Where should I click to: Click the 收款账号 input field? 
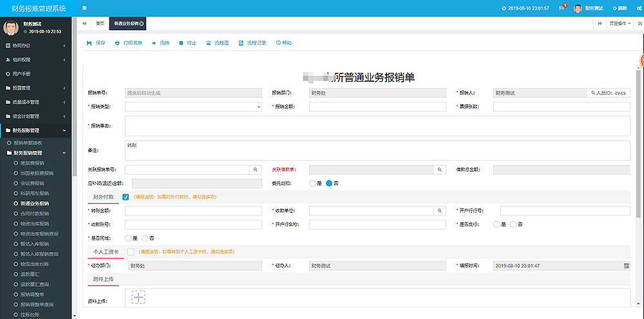[193, 224]
